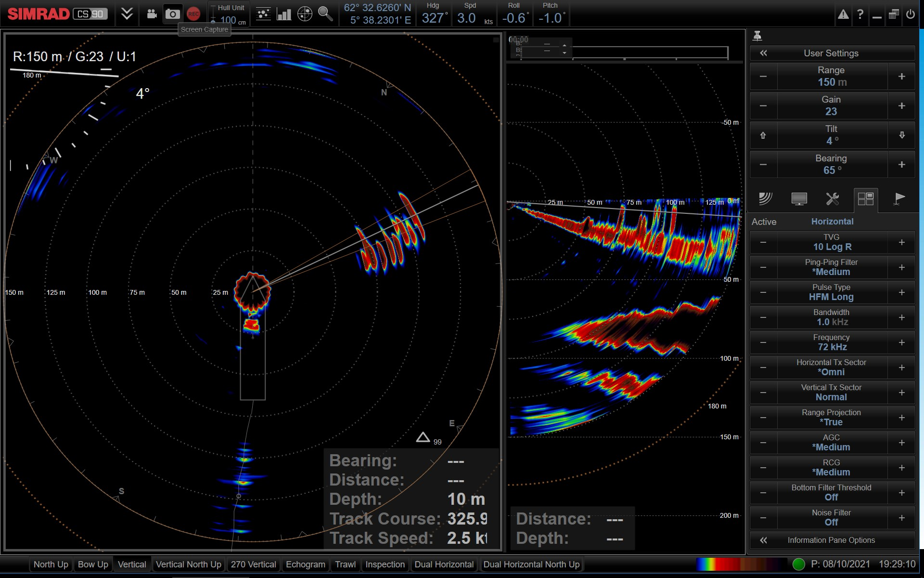924x578 pixels.
Task: Switch to the Dual Horizontal view tab
Action: pos(444,565)
